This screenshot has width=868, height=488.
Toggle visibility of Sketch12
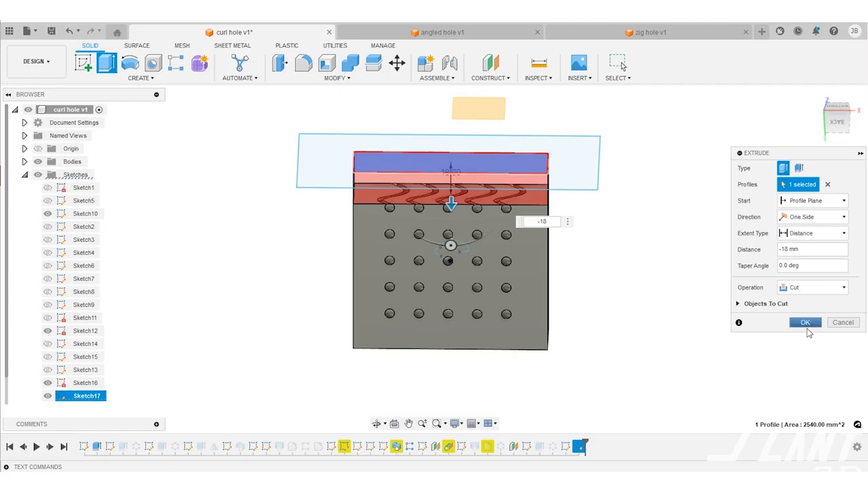click(47, 331)
